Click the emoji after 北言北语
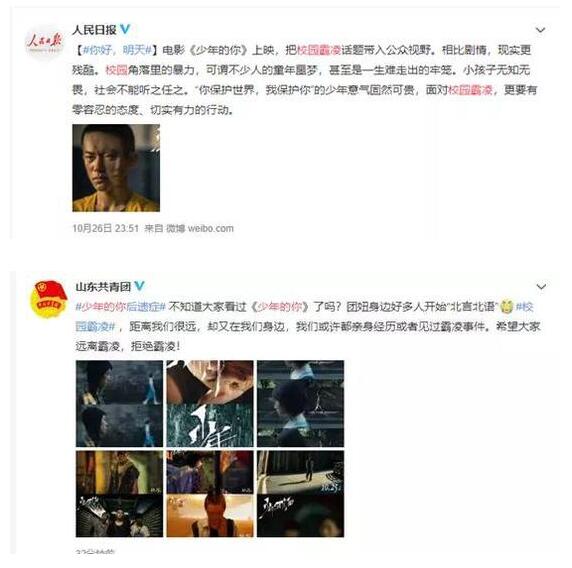The image size is (572, 568). [507, 306]
